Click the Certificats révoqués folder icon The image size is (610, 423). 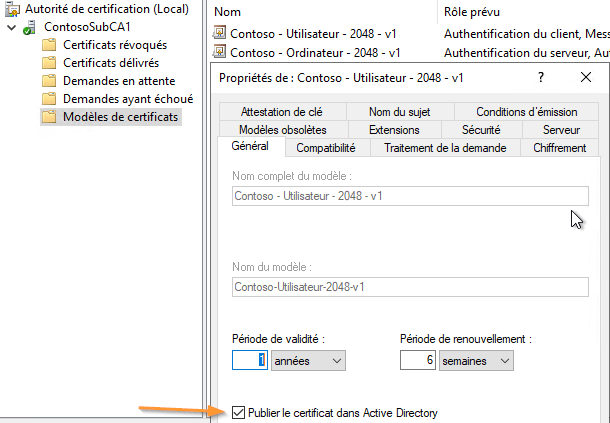pyautogui.click(x=49, y=45)
